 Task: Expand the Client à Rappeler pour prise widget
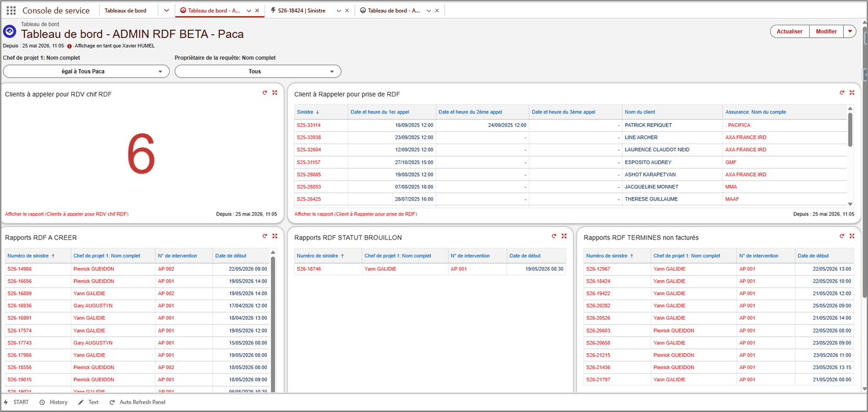pos(852,93)
